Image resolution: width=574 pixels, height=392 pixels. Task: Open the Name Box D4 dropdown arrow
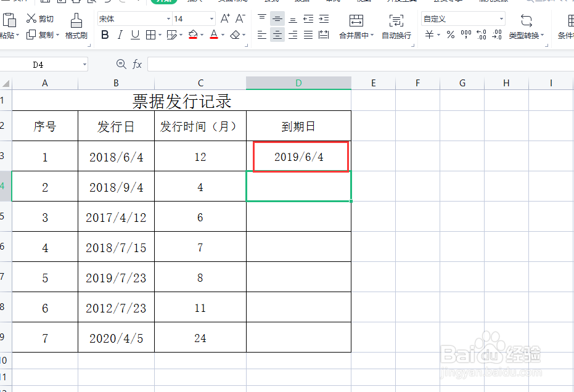pyautogui.click(x=84, y=65)
